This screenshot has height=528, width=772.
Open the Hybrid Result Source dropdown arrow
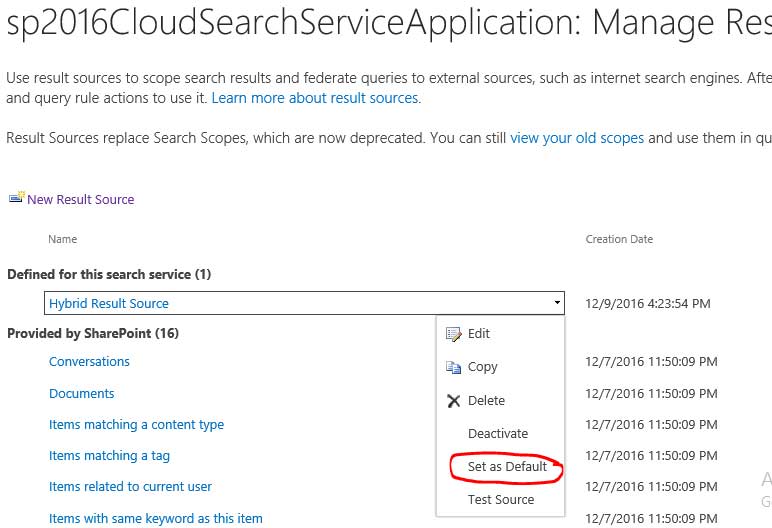tap(557, 303)
